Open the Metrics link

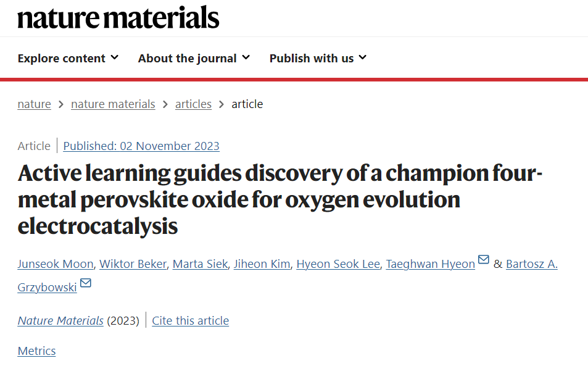37,351
